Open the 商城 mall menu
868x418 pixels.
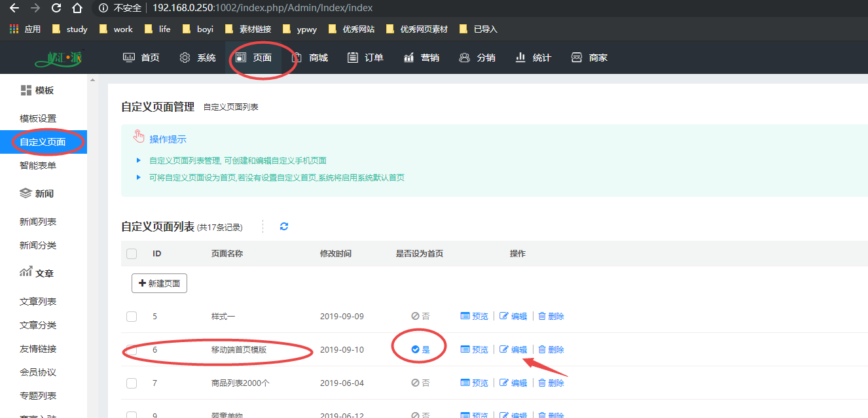pos(310,58)
